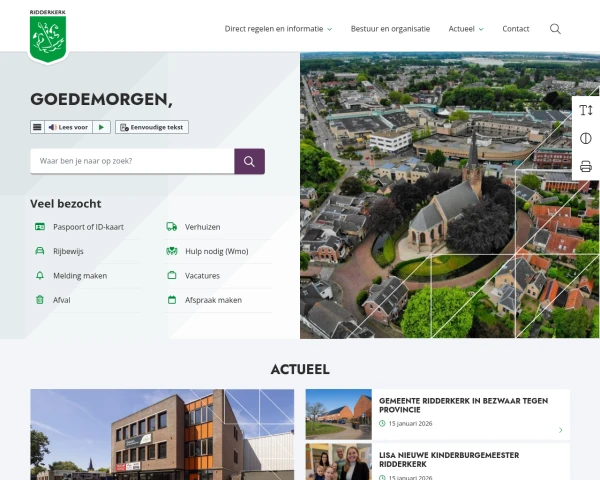Open the Afval link

[62, 300]
